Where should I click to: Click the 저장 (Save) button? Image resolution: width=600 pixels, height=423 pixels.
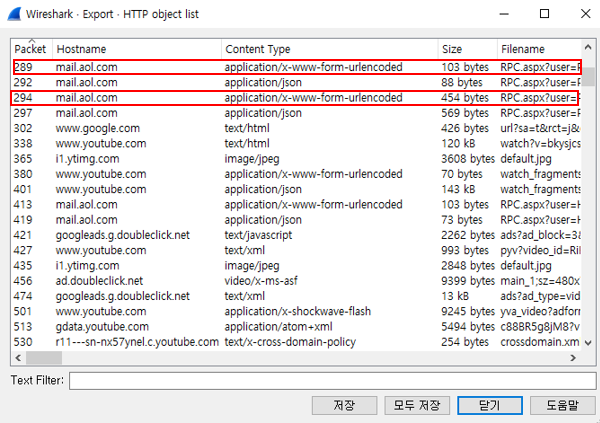tap(344, 405)
